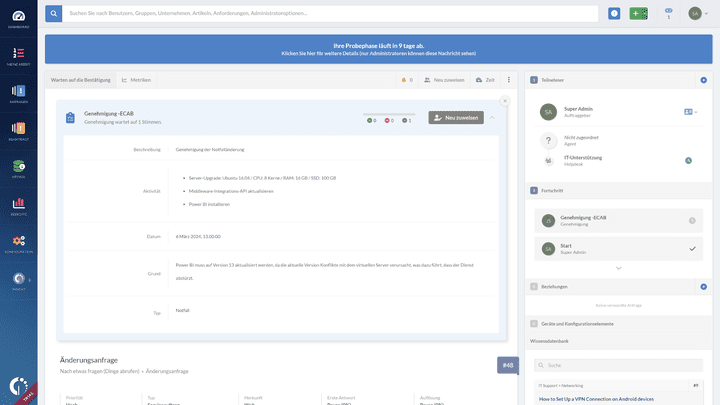The image size is (720, 405).
Task: Close the approval card with X
Action: [x=505, y=101]
